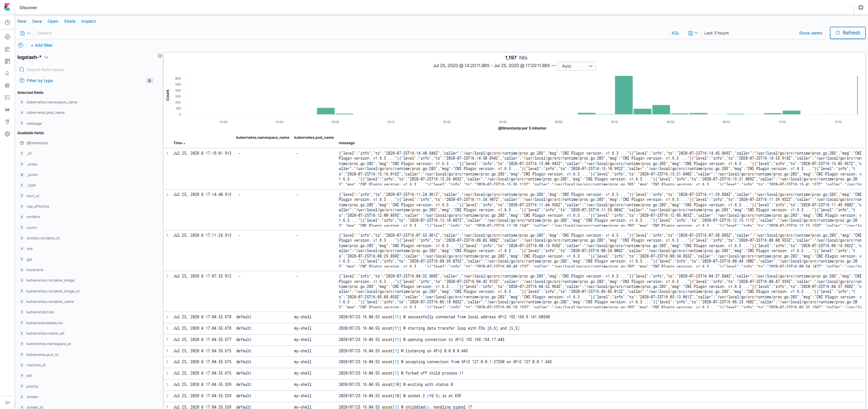Open the Visualize app in the sidebar
This screenshot has width=868, height=409.
[x=7, y=49]
